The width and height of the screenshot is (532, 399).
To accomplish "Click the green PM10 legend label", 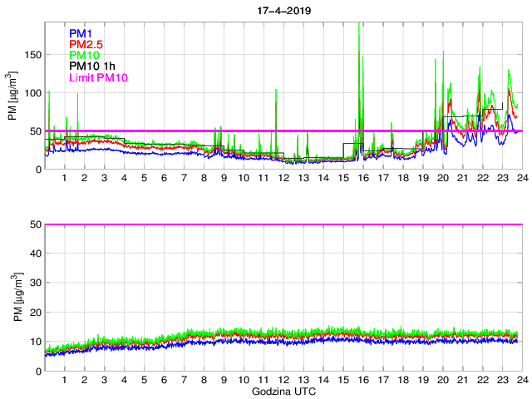I will 84,55.
